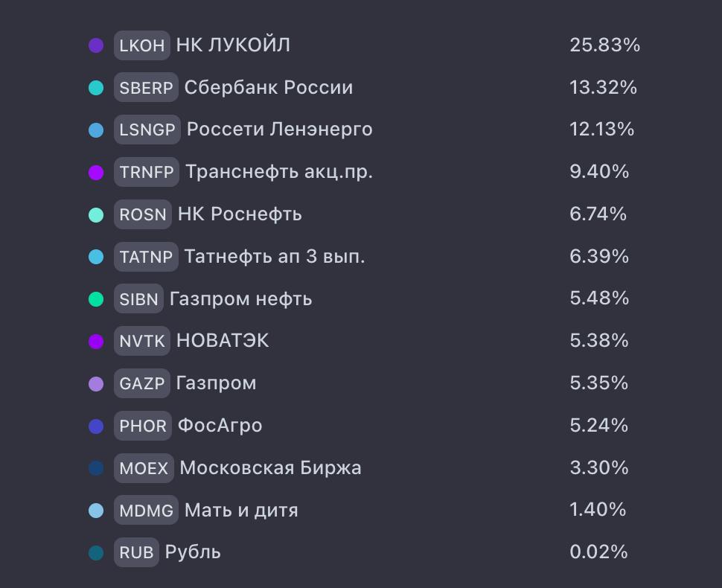Select the TATNP ticker badge
The image size is (722, 588).
pyautogui.click(x=146, y=256)
